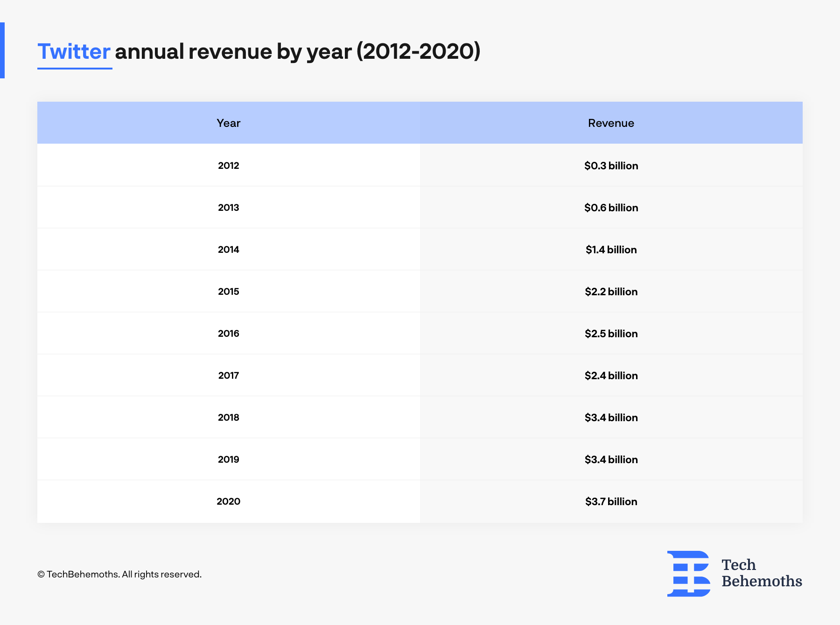Select the 2012 year cell
This screenshot has width=840, height=625.
tap(229, 166)
